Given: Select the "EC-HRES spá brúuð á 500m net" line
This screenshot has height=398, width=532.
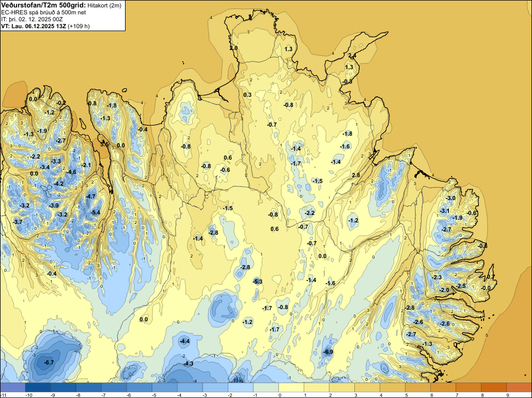Looking at the screenshot, I should (x=44, y=12).
